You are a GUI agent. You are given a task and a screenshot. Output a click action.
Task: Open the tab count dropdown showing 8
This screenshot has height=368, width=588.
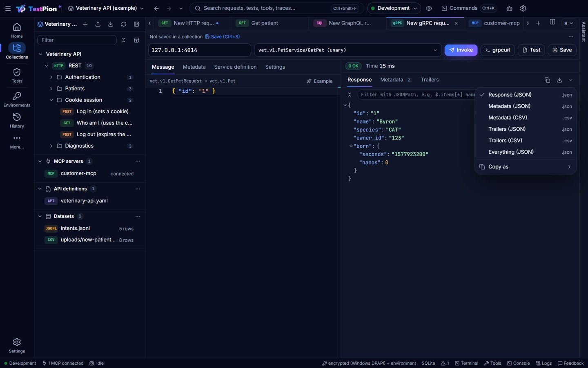click(x=568, y=23)
